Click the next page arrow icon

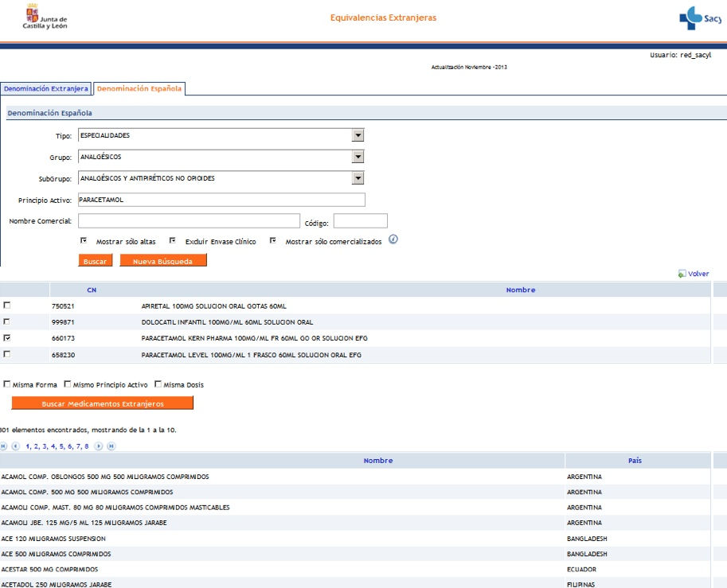click(x=100, y=446)
